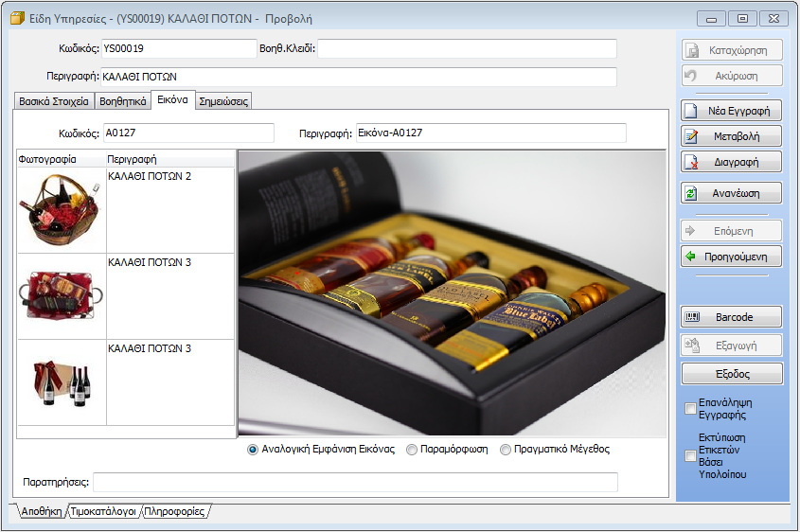Choose Πραγματικό Μέγεθος radio button
The width and height of the screenshot is (800, 532).
(x=506, y=450)
